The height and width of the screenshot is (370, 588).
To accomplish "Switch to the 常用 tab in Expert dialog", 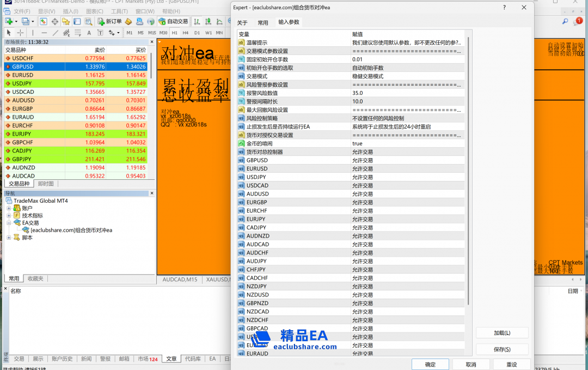I will point(263,22).
